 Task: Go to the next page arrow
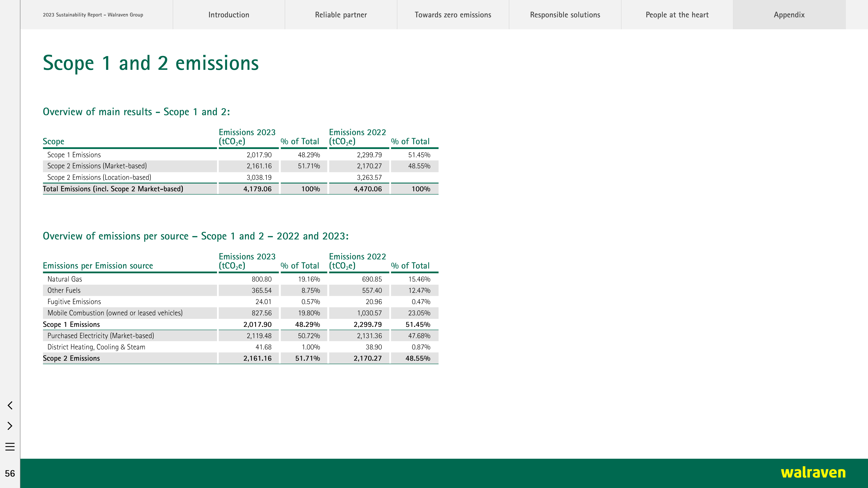point(10,426)
